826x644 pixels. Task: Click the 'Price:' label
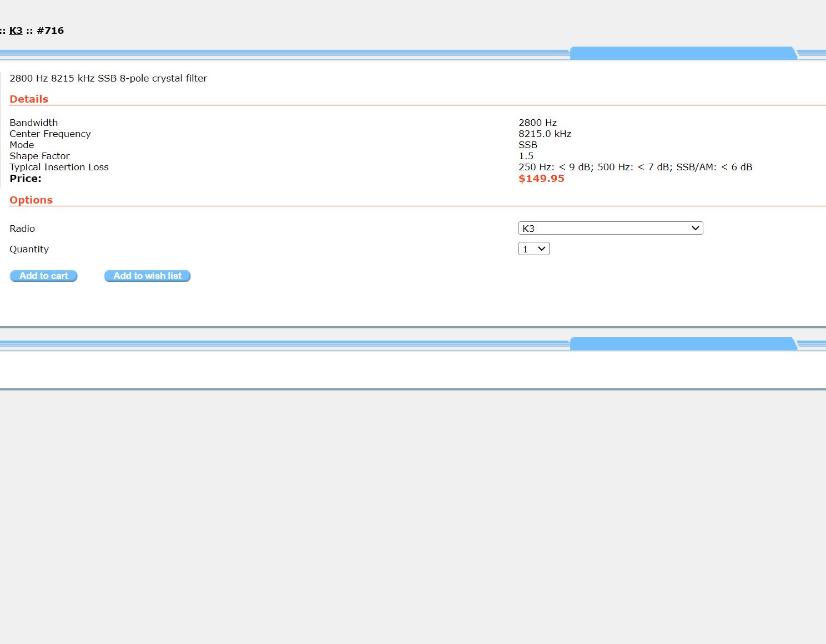[x=26, y=179]
